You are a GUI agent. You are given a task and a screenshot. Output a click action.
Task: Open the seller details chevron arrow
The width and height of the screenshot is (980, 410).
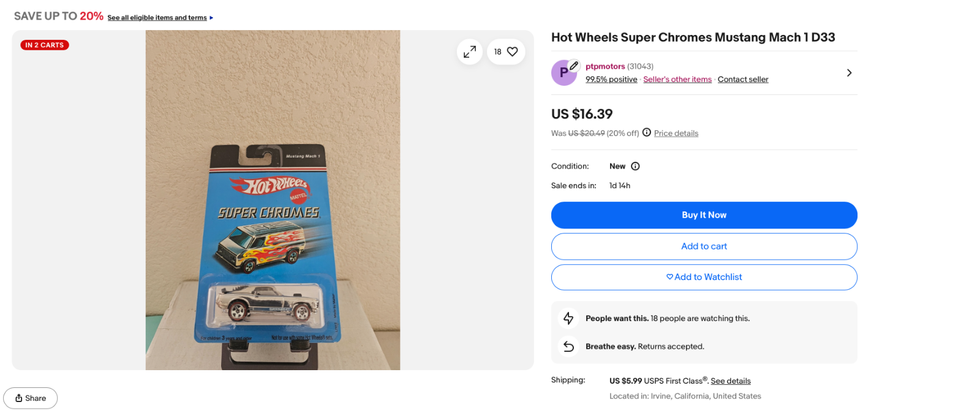pyautogui.click(x=849, y=73)
